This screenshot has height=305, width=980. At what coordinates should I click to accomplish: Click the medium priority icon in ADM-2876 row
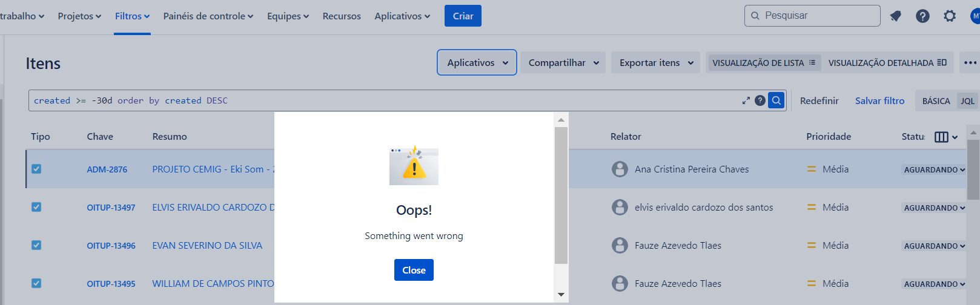pos(812,169)
